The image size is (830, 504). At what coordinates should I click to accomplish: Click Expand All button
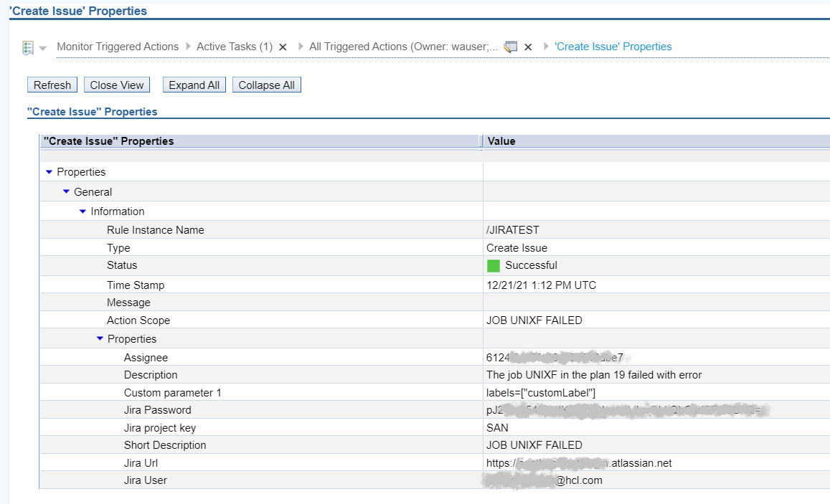[x=194, y=85]
